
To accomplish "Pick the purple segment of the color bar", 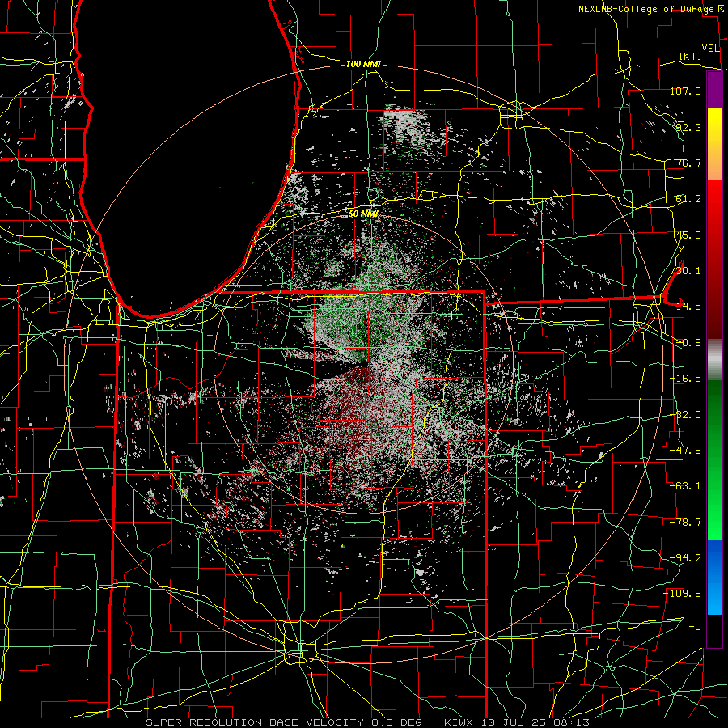I will (714, 91).
